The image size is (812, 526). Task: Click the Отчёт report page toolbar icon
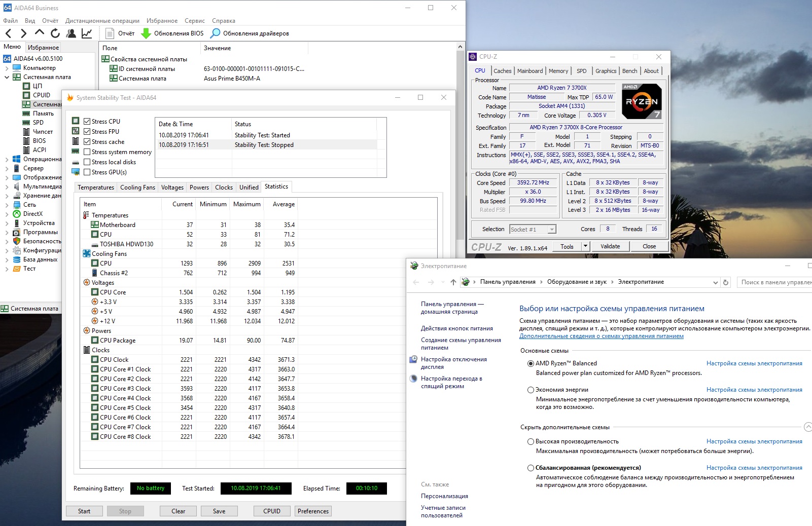[x=110, y=33]
